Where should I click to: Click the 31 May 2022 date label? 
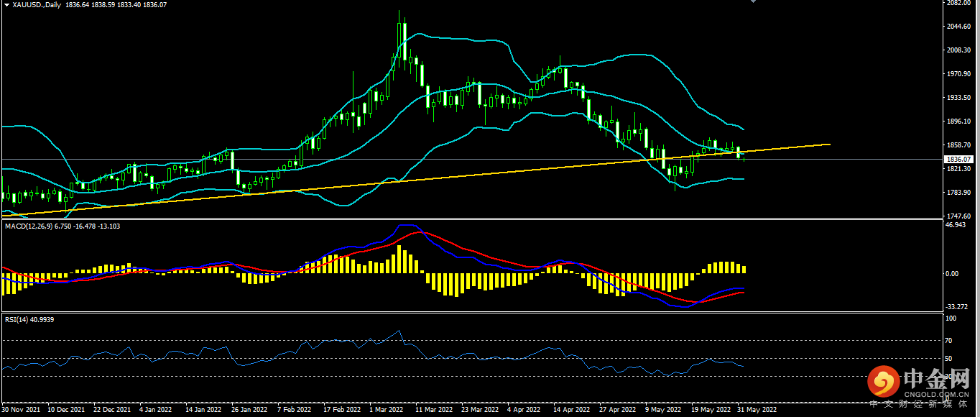(x=758, y=410)
